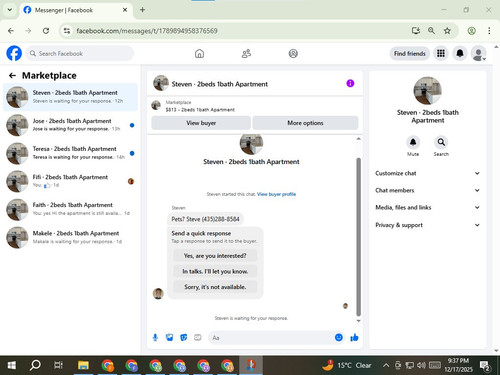Show hidden system tray icons
The image size is (500, 375).
386,365
